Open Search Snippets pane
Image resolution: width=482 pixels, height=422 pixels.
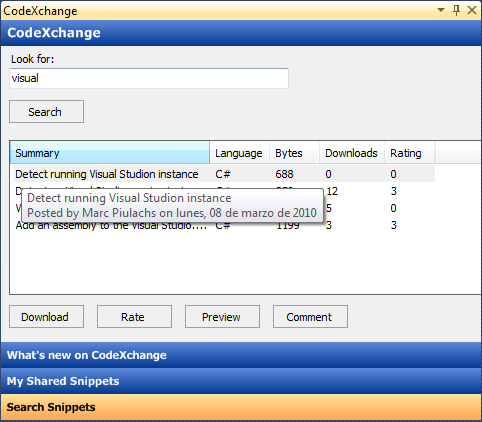coord(241,407)
